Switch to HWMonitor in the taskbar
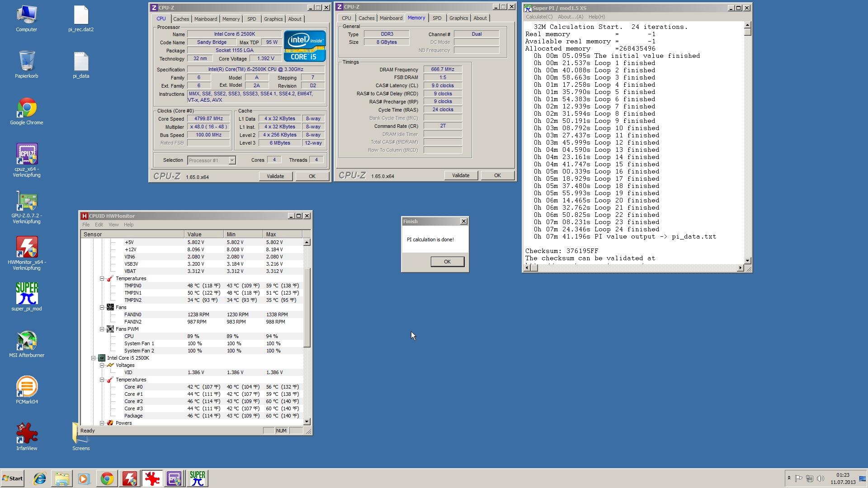The image size is (868, 488). [130, 479]
